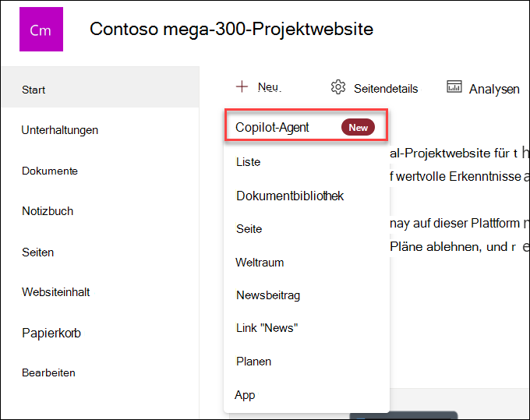Click the plus icon beside Neu
This screenshot has width=530, height=420.
click(x=242, y=86)
